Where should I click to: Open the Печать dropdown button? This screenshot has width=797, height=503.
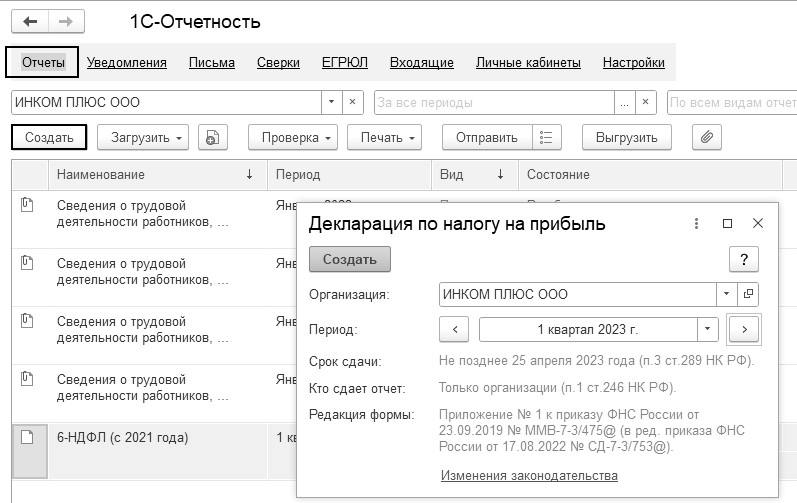pos(384,137)
